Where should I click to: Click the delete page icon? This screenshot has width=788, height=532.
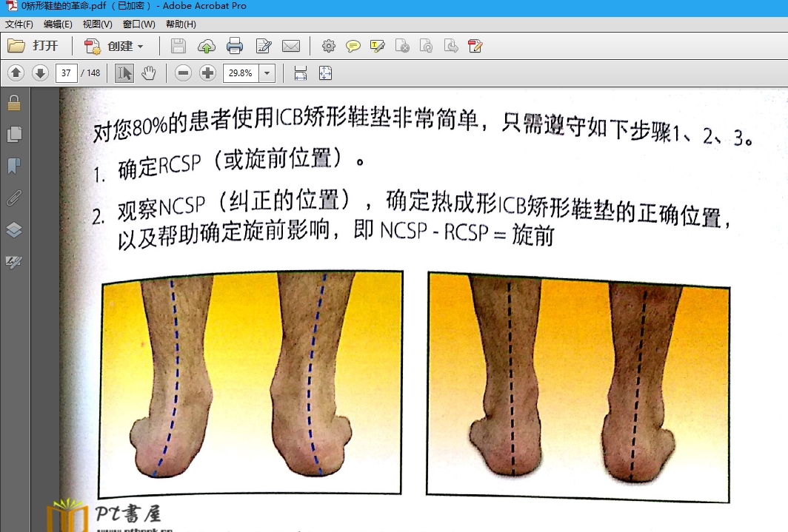tap(402, 46)
